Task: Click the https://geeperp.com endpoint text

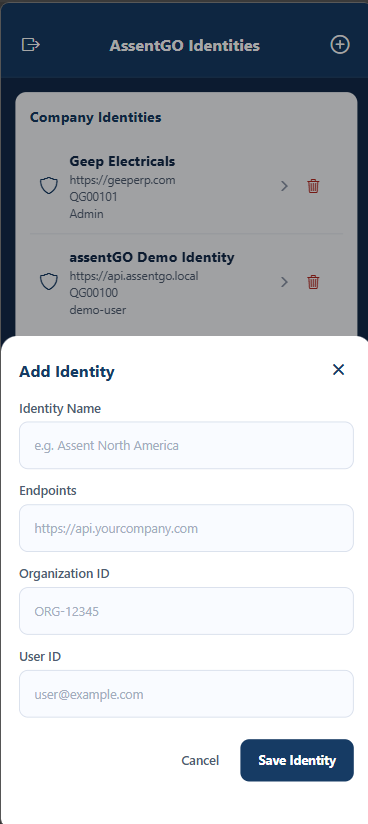Action: point(122,180)
